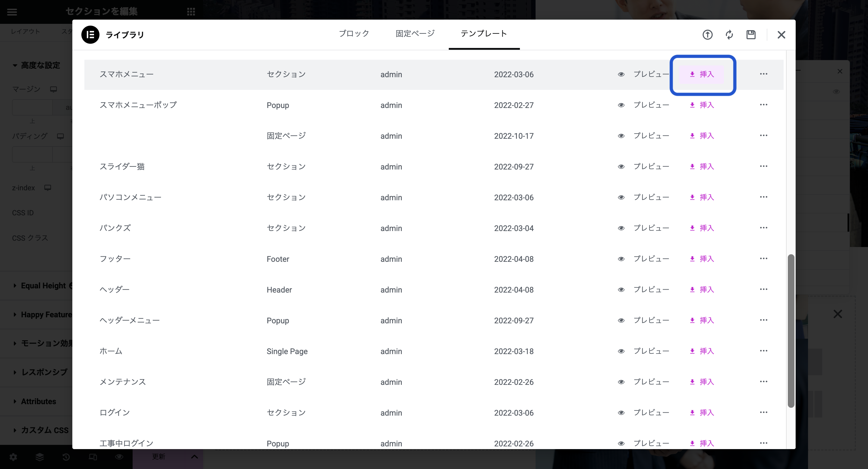Preview the ホーム template via eye icon
The image size is (868, 469).
[x=621, y=351]
